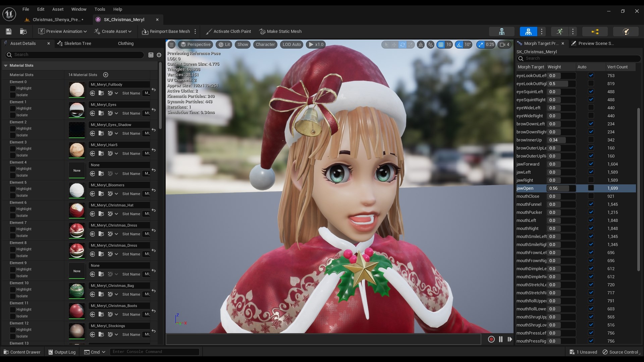Open the Tools menu
Image resolution: width=644 pixels, height=362 pixels.
[100, 9]
